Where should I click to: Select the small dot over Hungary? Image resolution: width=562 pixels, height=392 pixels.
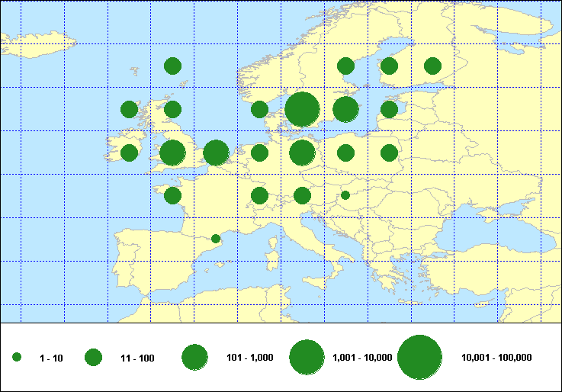[x=345, y=195]
